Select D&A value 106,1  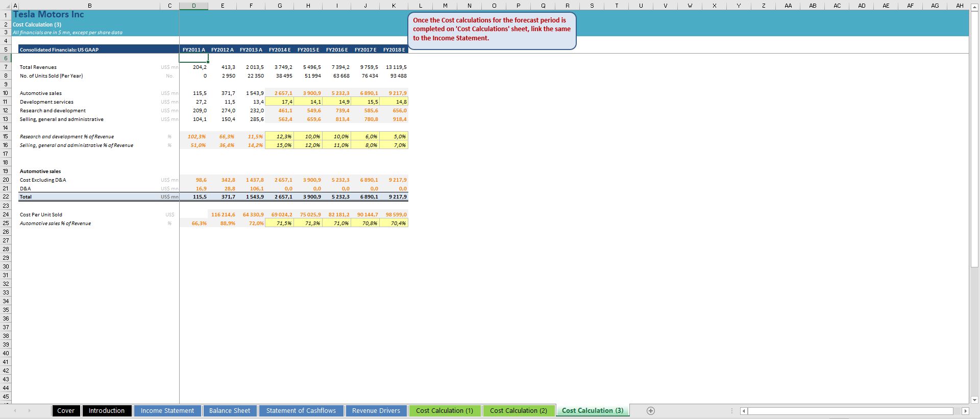point(251,189)
